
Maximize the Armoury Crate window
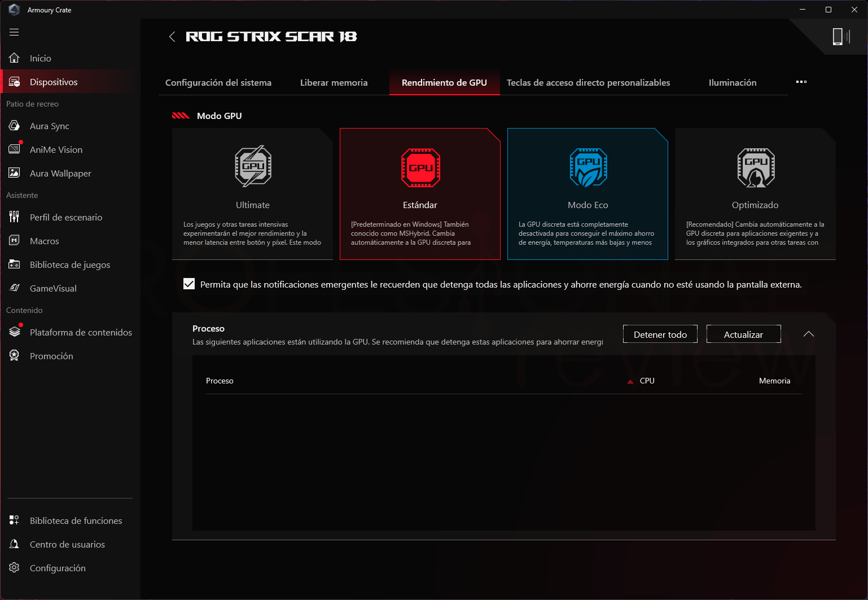[x=828, y=10]
